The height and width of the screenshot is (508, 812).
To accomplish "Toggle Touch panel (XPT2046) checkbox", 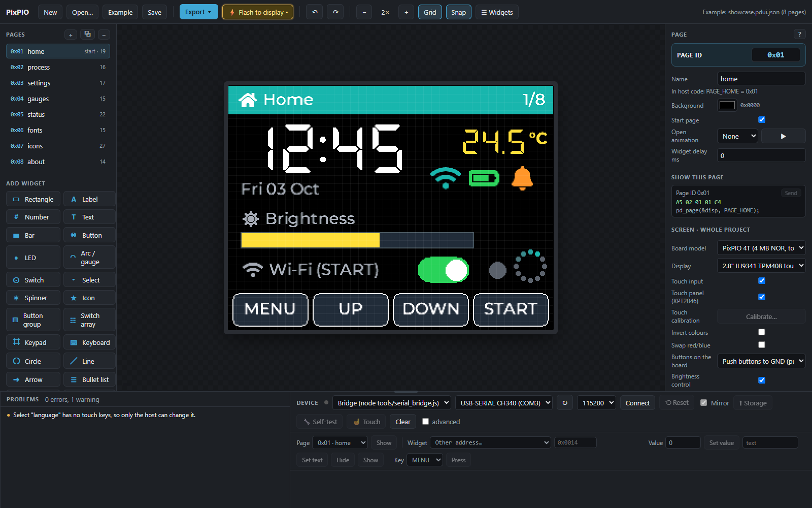I will point(761,297).
